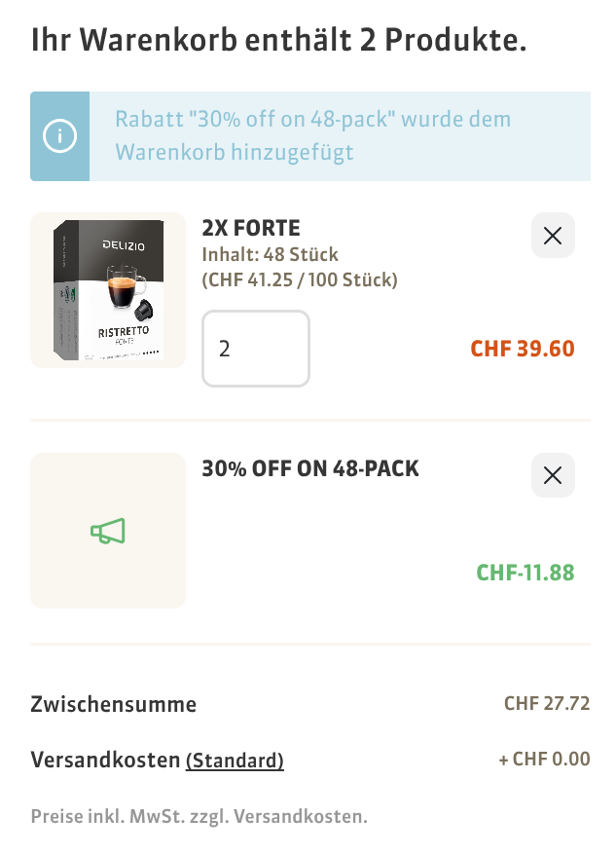
Task: Click the Forte price CHF 39.60
Action: (523, 349)
